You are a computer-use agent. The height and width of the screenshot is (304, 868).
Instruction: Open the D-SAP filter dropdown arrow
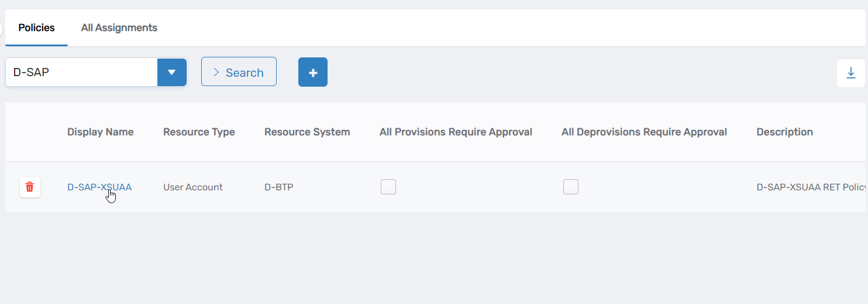pyautogui.click(x=172, y=72)
